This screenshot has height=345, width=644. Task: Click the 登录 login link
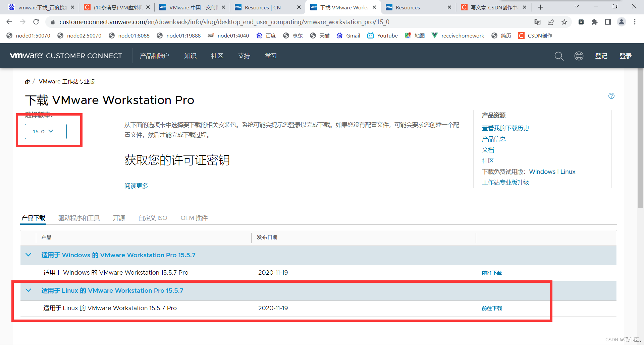coord(626,56)
